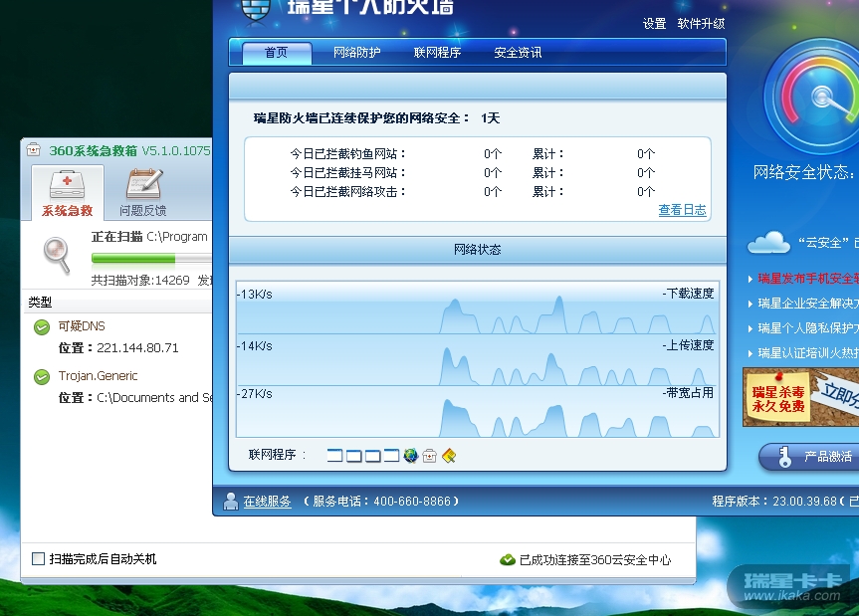The height and width of the screenshot is (616, 859).
Task: Open 设置 in the firewall header
Action: [x=654, y=24]
